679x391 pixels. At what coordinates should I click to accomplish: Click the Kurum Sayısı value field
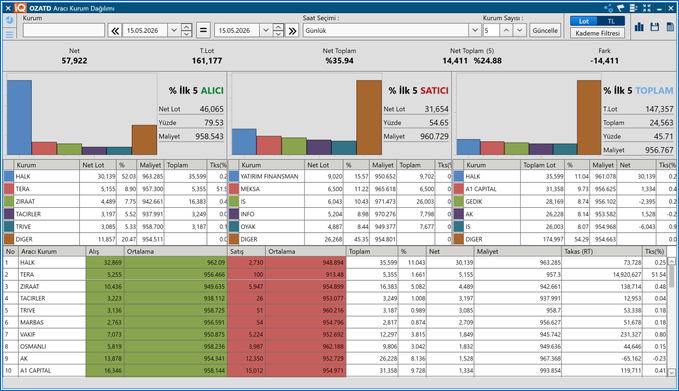(491, 30)
